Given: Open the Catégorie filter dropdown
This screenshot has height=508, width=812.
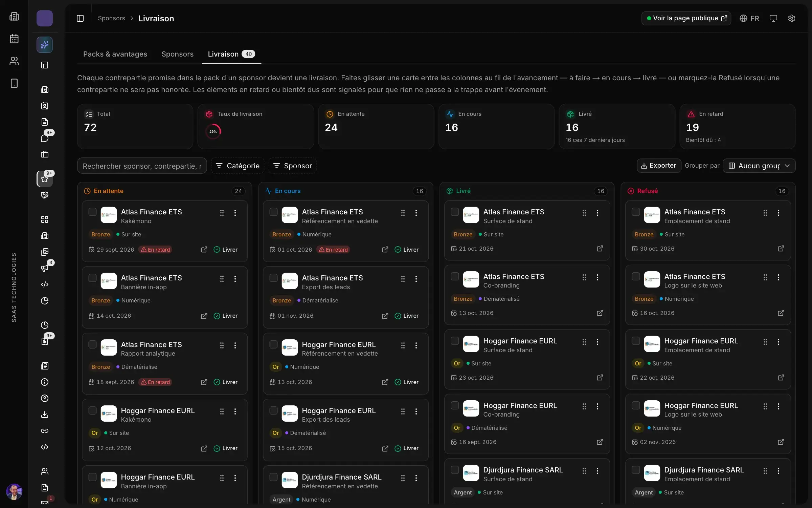Looking at the screenshot, I should [238, 166].
